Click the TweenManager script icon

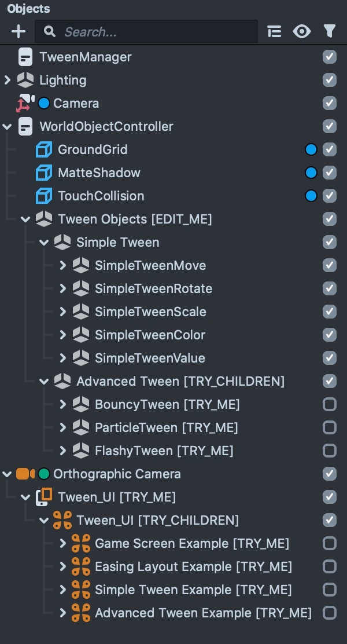tap(25, 57)
